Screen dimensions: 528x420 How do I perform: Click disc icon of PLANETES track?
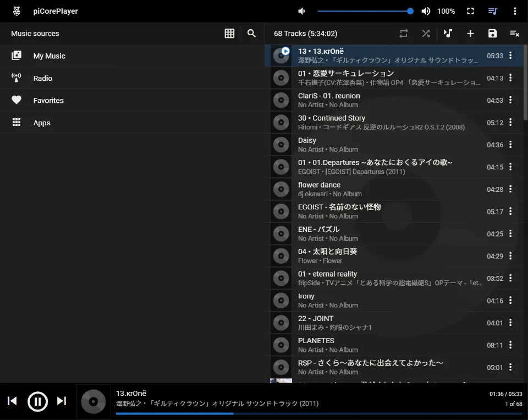tap(281, 345)
